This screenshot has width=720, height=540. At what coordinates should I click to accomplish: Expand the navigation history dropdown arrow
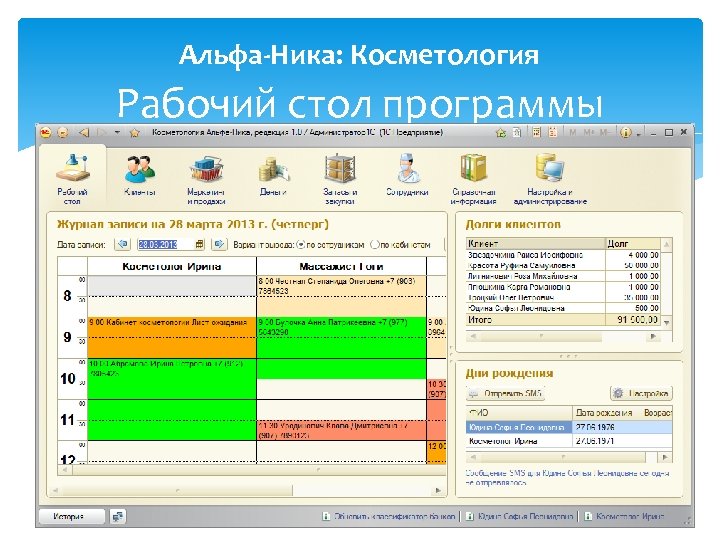118,133
